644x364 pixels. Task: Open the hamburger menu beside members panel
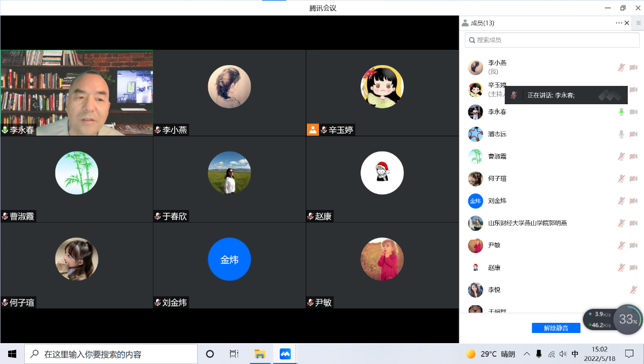(638, 23)
